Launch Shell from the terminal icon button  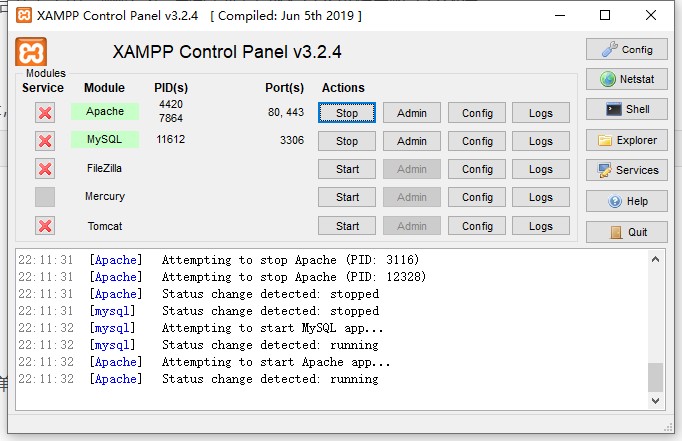[626, 110]
